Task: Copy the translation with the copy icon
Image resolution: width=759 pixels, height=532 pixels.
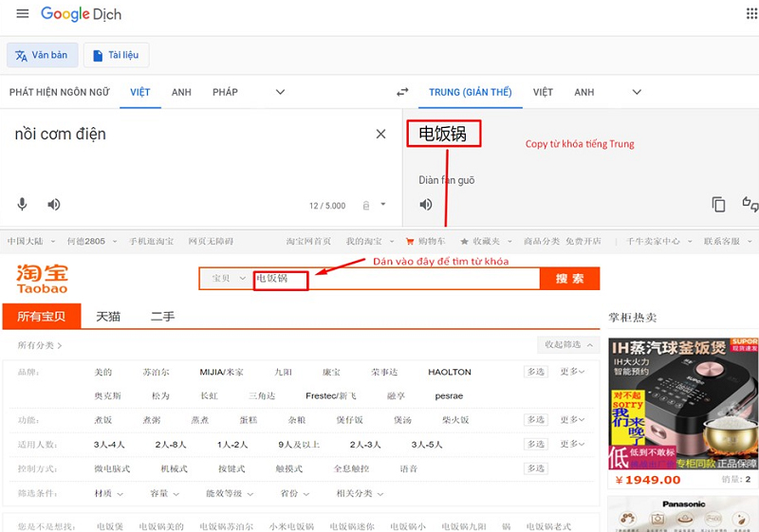Action: [x=718, y=205]
